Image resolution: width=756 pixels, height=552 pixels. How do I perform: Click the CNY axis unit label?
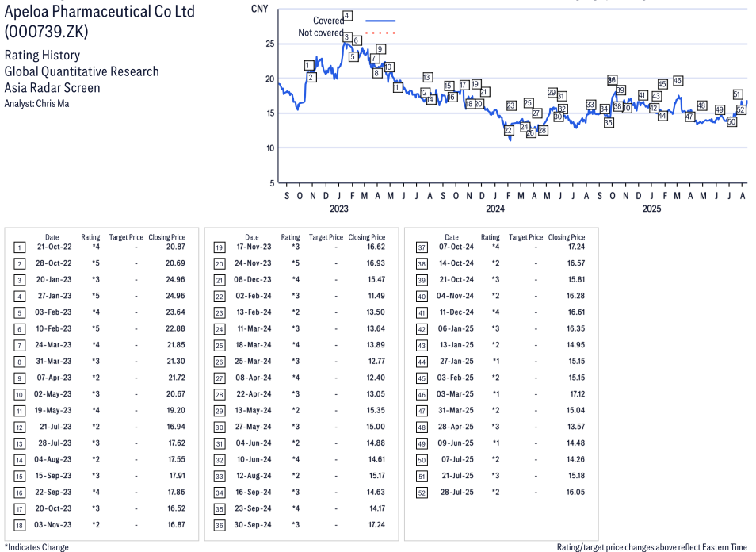tap(259, 9)
